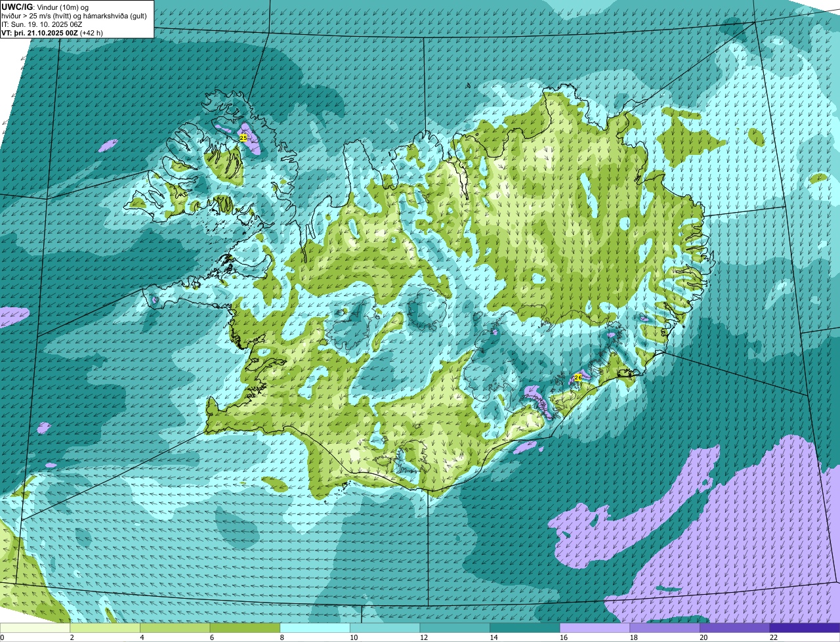The image size is (840, 642).
Task: Click the 'VT: þri. 21.10.2025 00Z (+42 h)' line
Action: coord(52,33)
